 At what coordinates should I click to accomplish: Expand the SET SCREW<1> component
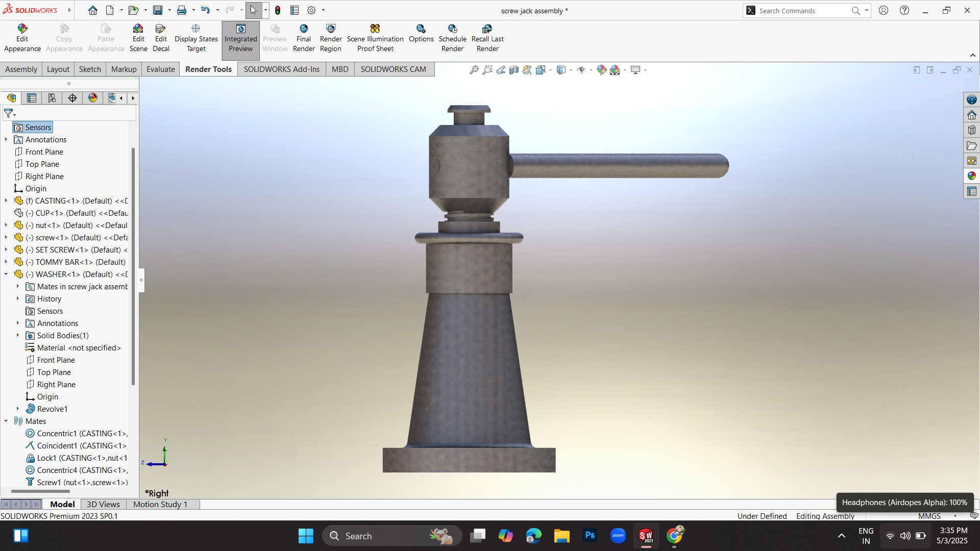pos(6,249)
